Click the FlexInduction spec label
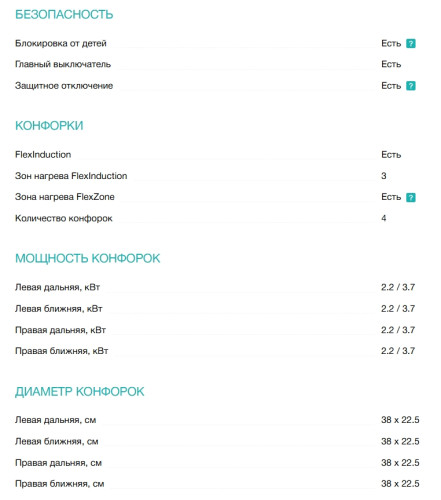The image size is (441, 500). pyautogui.click(x=43, y=155)
